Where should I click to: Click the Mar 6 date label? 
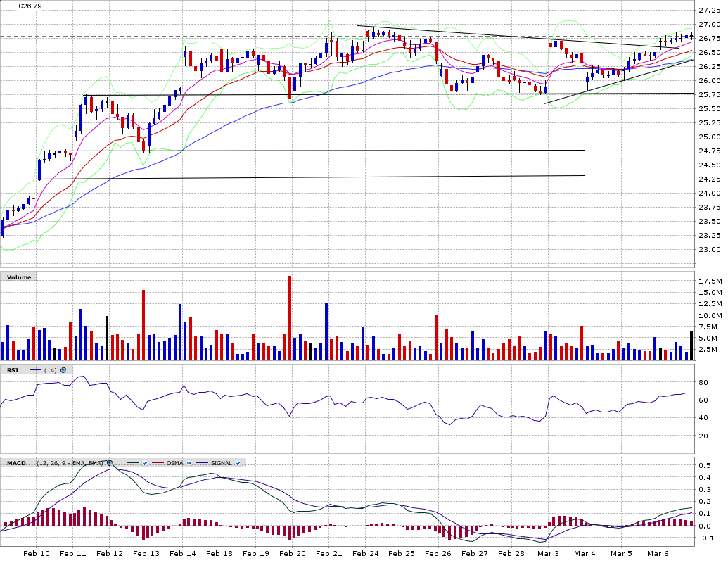click(x=658, y=553)
